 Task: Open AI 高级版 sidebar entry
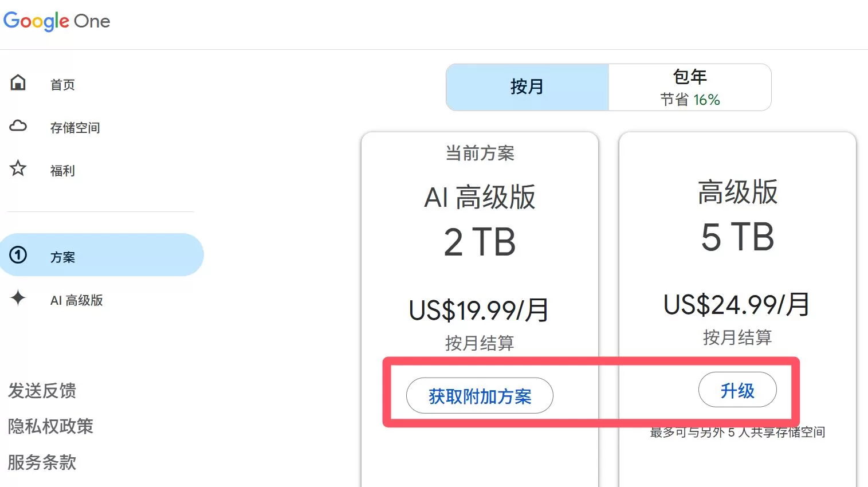pos(77,300)
